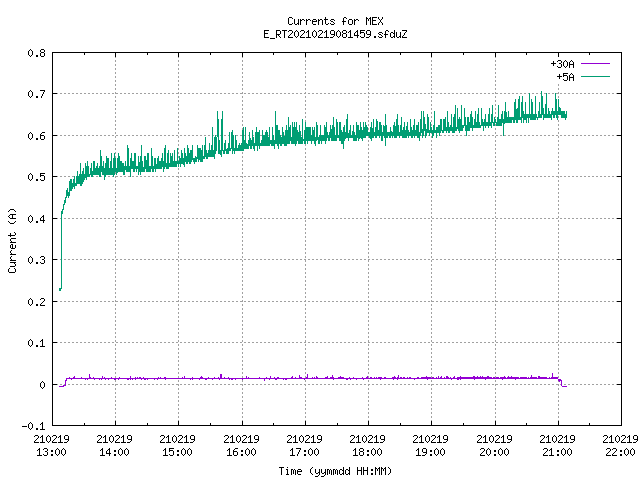The height and width of the screenshot is (480, 640).
Task: Click the 0.3 y-axis tick label
Action: tap(36, 260)
